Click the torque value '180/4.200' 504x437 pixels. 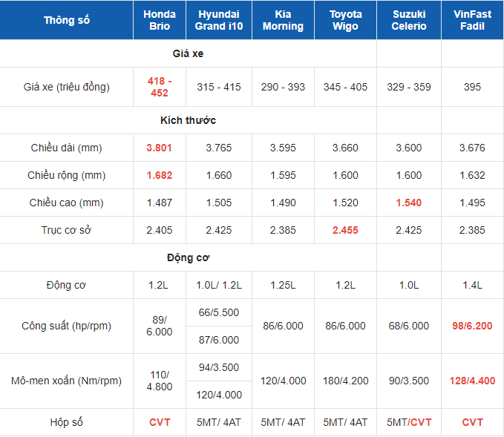[x=346, y=381]
